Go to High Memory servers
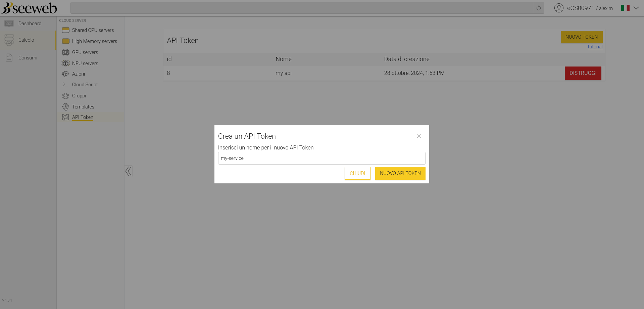This screenshot has height=309, width=644. [95, 41]
